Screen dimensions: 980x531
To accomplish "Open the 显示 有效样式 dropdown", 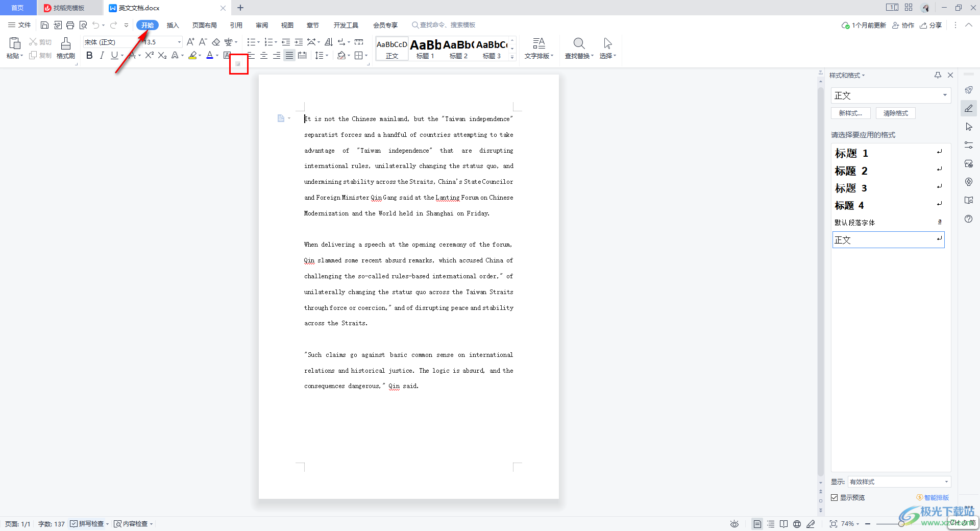I will (899, 481).
